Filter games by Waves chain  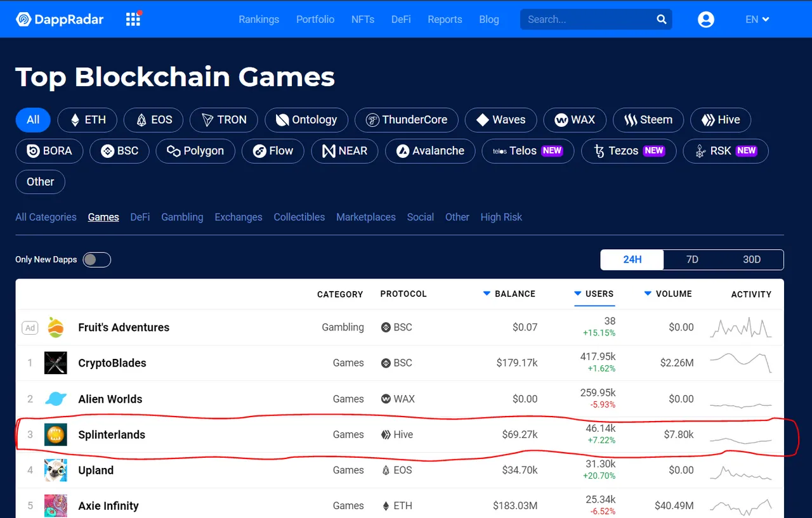click(501, 120)
